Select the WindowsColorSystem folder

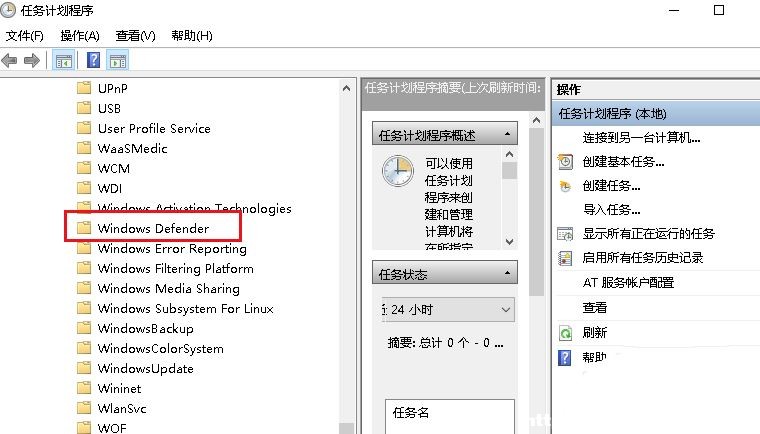(x=160, y=348)
